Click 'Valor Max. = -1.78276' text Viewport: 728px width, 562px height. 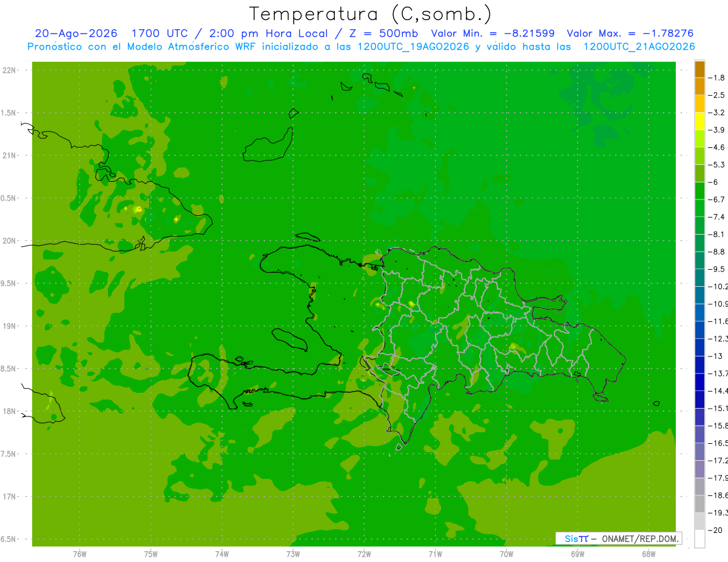pyautogui.click(x=630, y=33)
